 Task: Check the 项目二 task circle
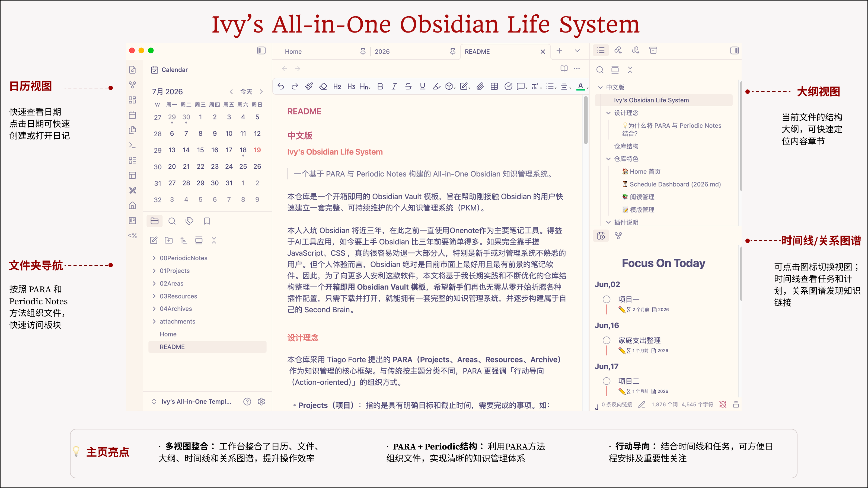(607, 381)
